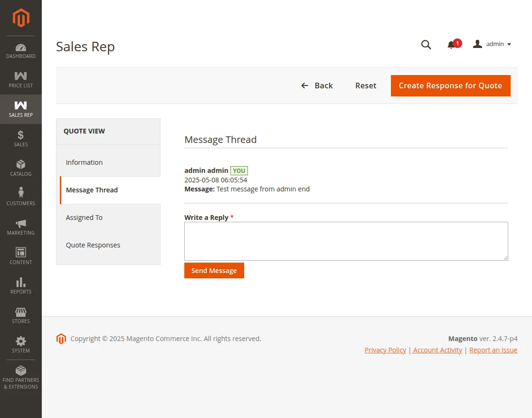
Task: Select the Assigned To tab
Action: point(84,218)
